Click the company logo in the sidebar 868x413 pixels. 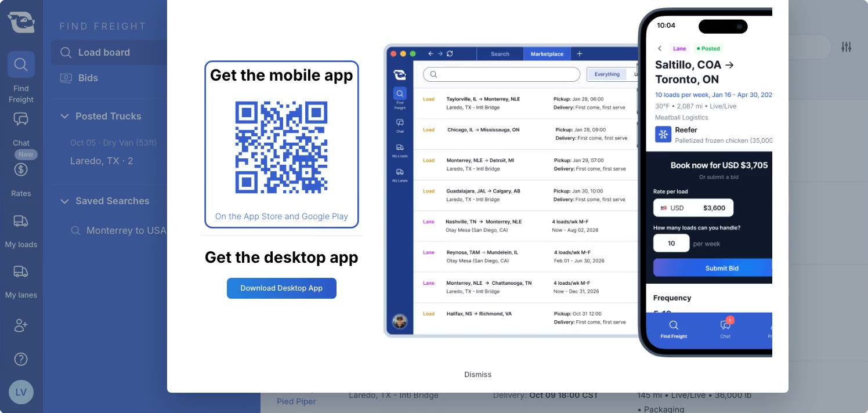point(21,22)
